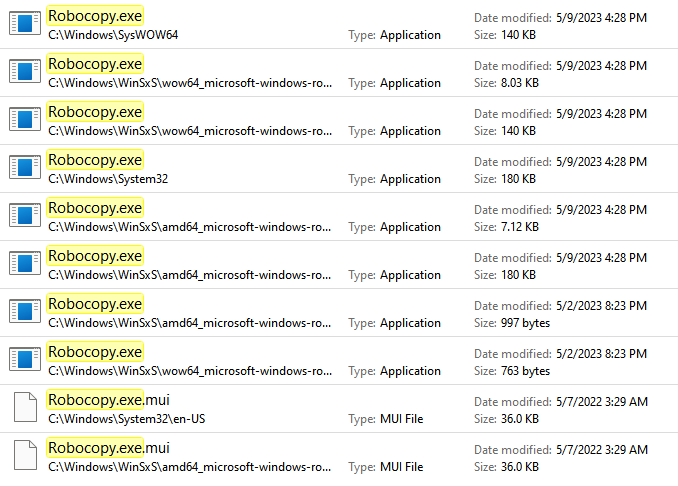Click the MUI File type of the en-US entry

point(401,419)
